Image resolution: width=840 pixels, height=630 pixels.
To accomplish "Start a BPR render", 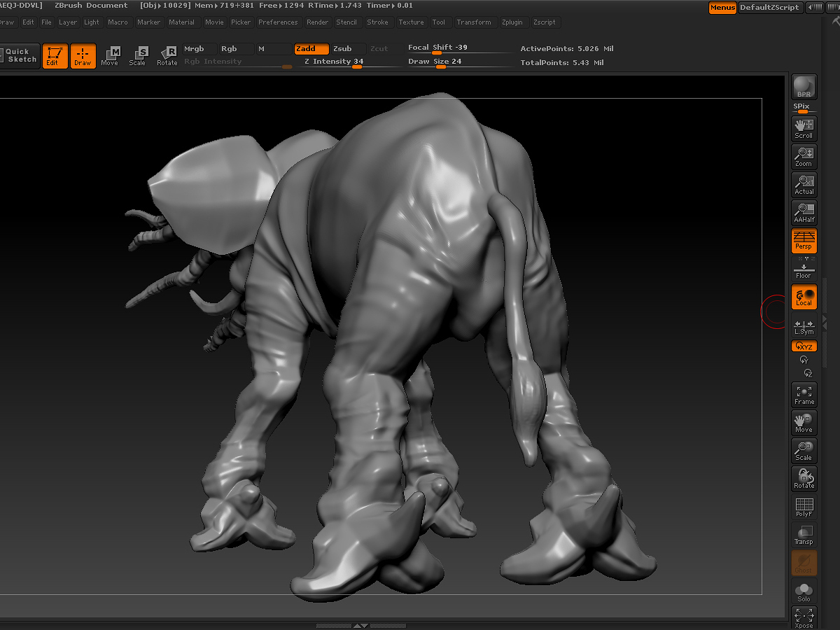I will coord(804,87).
